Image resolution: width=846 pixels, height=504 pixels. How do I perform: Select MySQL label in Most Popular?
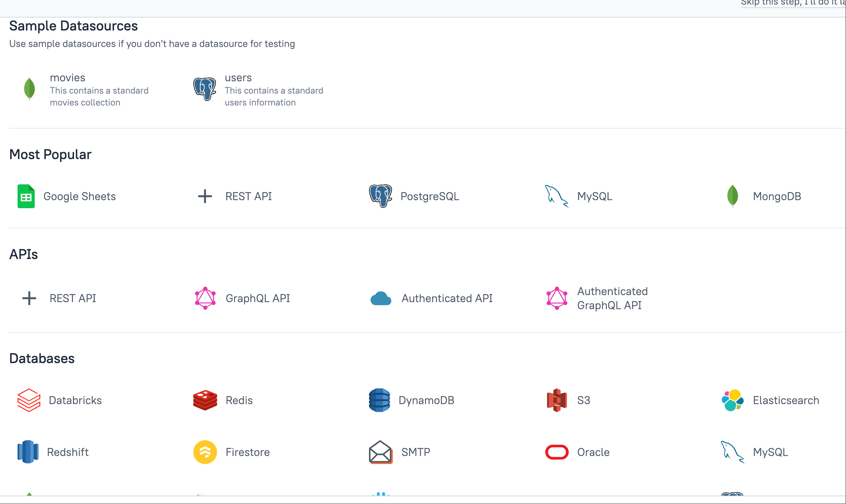pyautogui.click(x=595, y=196)
